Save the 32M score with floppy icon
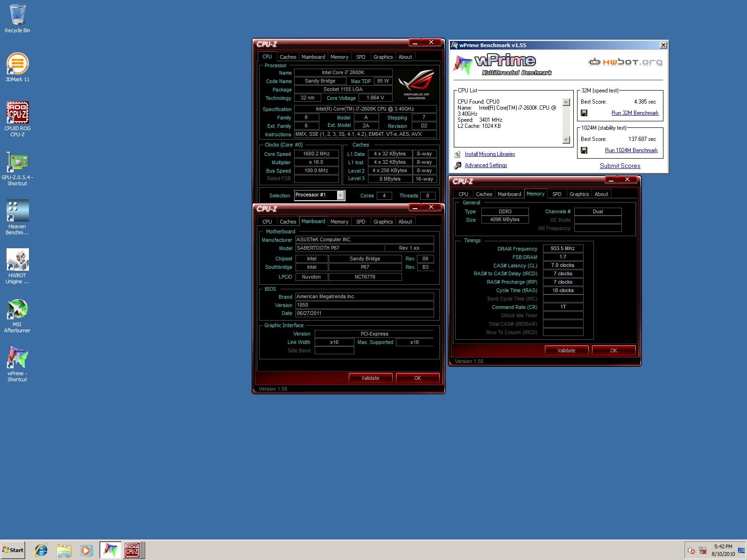 point(584,113)
